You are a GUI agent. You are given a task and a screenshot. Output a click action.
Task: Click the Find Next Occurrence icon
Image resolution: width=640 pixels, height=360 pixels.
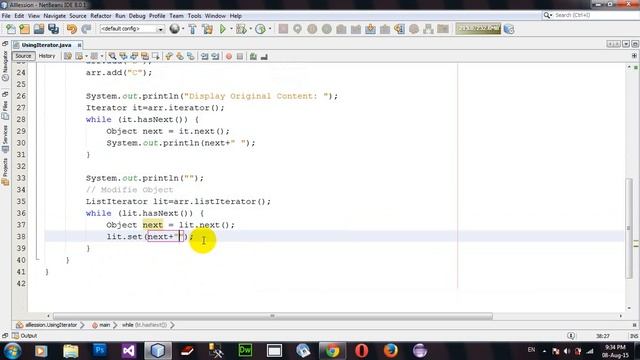coord(134,56)
